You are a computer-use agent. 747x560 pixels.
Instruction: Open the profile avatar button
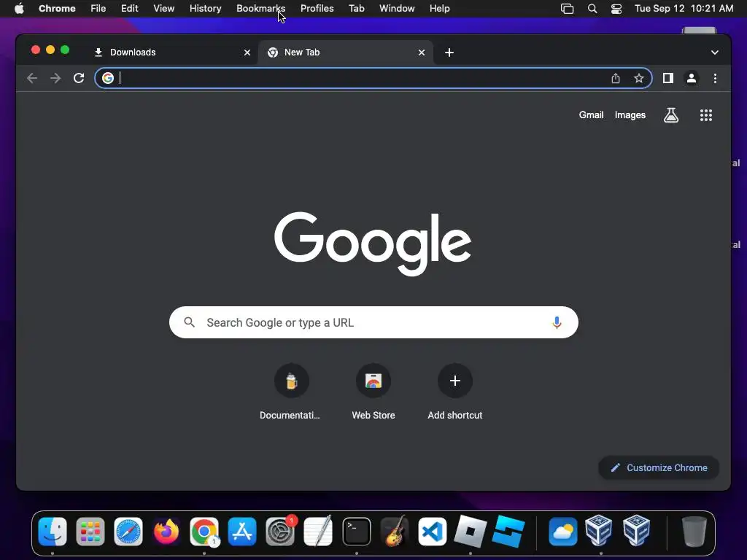[692, 78]
